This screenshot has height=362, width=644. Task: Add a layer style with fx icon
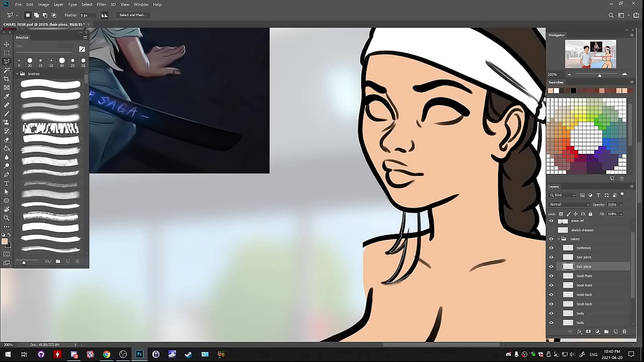tap(579, 332)
